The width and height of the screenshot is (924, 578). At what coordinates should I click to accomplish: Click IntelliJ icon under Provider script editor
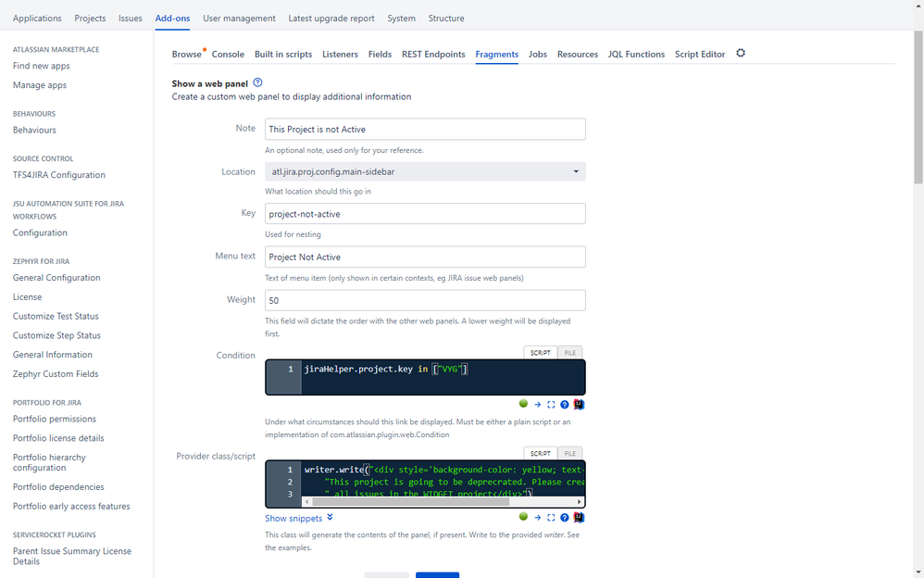point(579,517)
